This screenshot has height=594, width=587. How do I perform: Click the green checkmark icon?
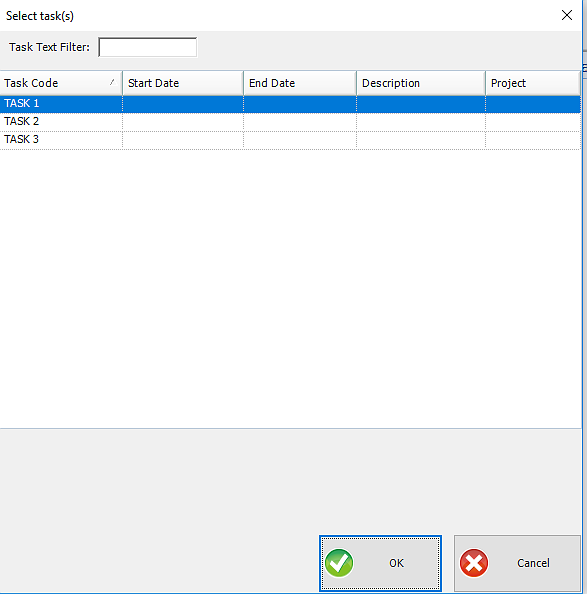pos(339,563)
